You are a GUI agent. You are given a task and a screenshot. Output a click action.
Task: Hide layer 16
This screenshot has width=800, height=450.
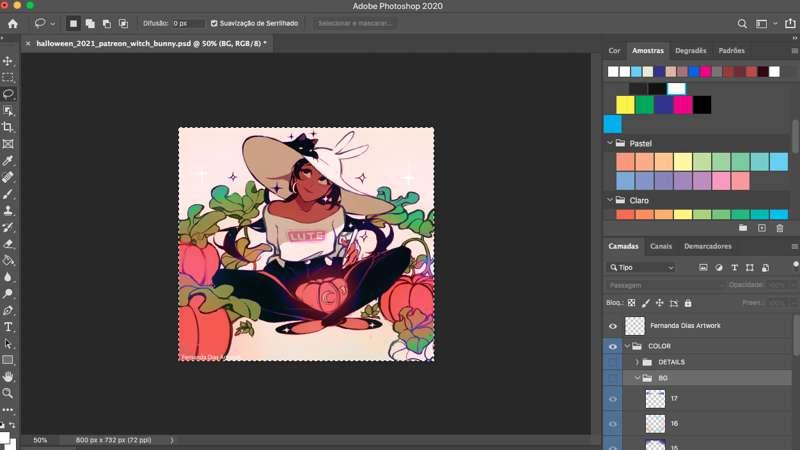[x=613, y=424]
